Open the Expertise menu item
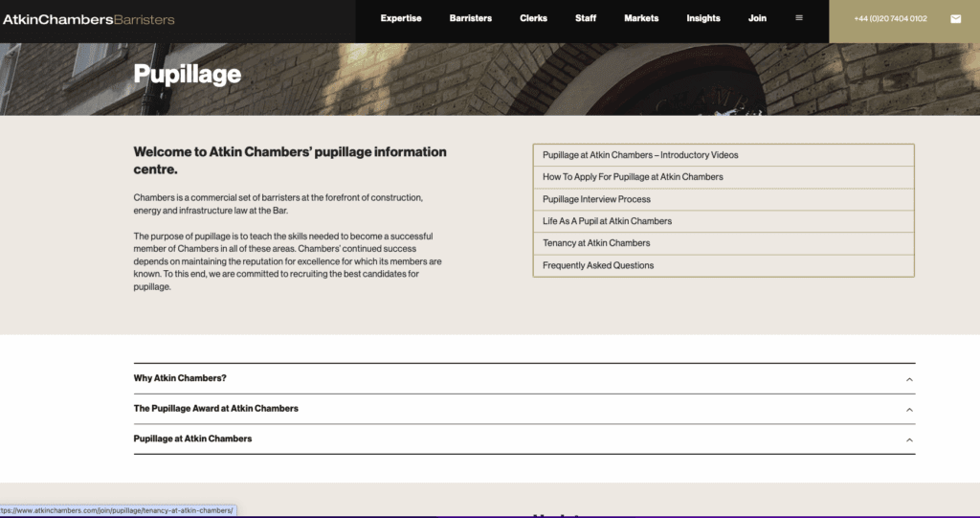 (400, 18)
